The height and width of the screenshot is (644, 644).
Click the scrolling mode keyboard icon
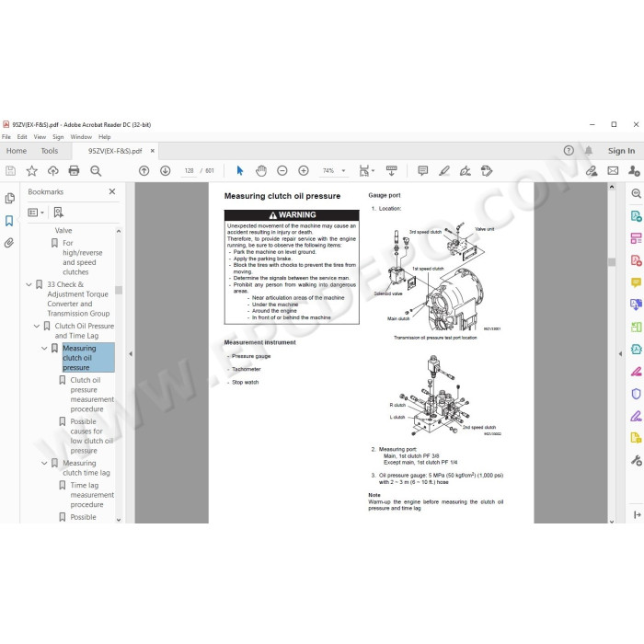pyautogui.click(x=391, y=171)
